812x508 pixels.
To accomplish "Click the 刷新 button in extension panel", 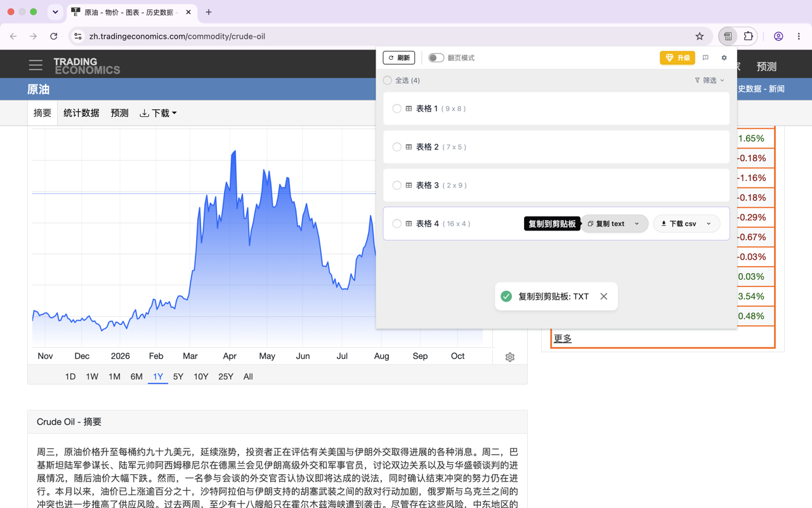I will [x=399, y=58].
